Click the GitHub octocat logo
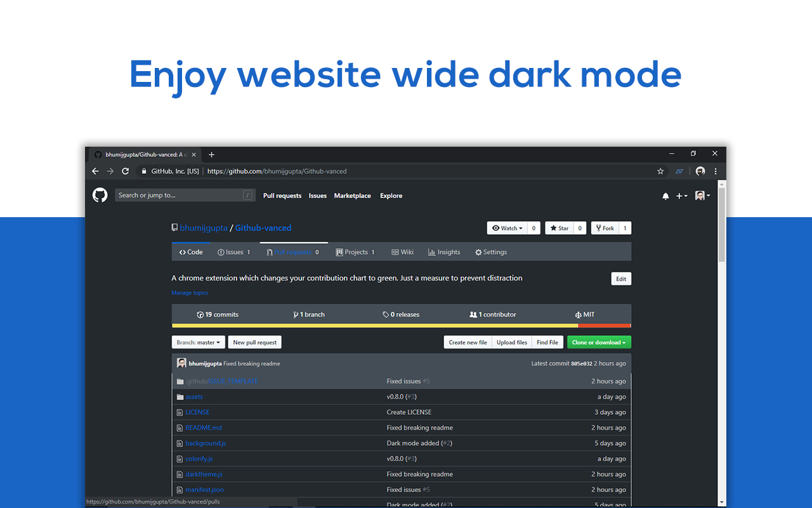The height and width of the screenshot is (508, 812). click(x=100, y=195)
